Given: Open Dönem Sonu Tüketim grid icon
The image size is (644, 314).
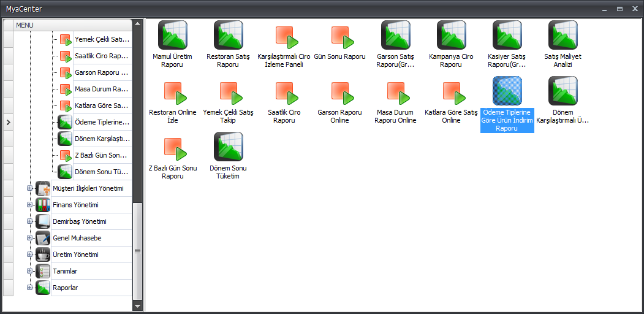Looking at the screenshot, I should point(229,147).
